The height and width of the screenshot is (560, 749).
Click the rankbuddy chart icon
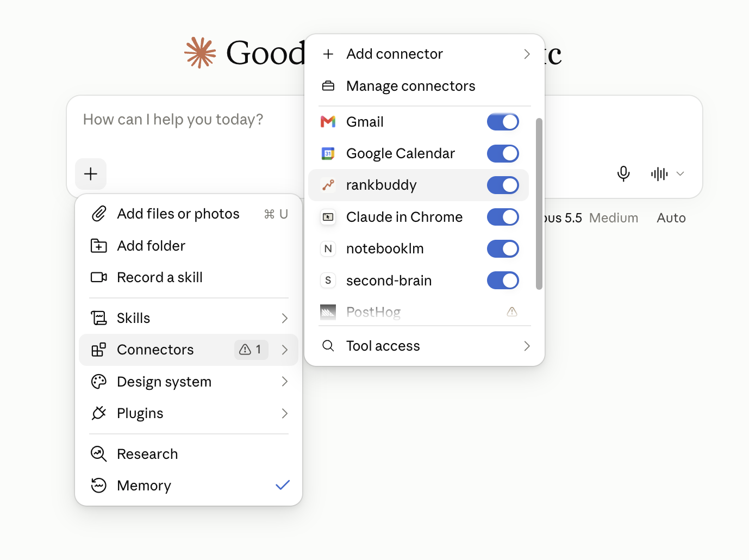[328, 185]
